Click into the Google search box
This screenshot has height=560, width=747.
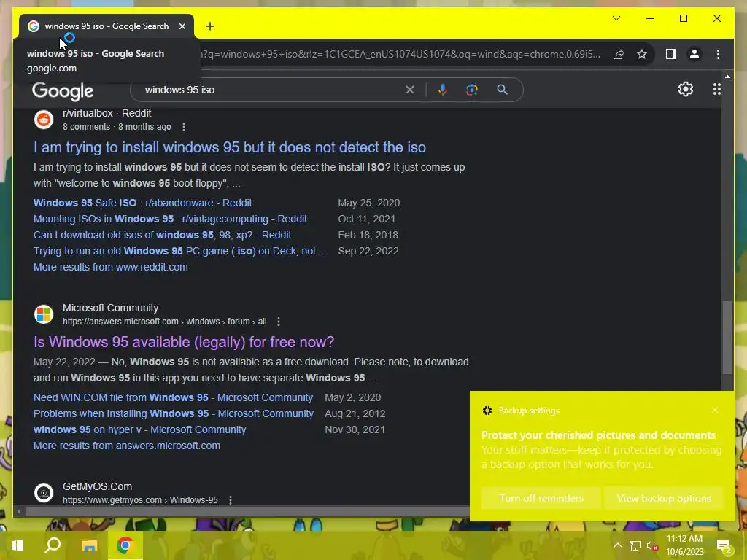(x=271, y=90)
